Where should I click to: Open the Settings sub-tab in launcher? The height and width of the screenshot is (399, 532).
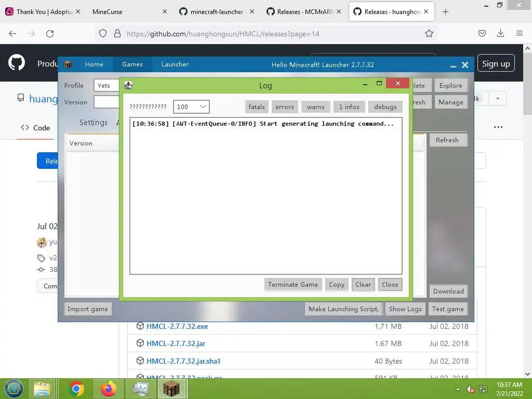pos(94,123)
